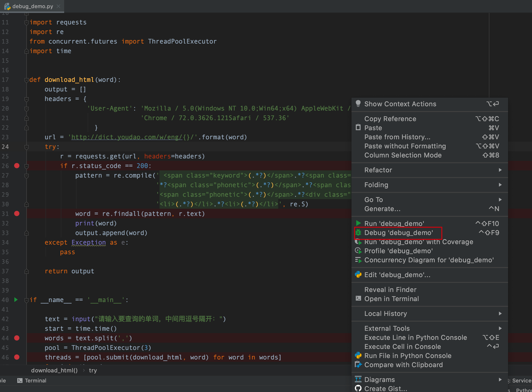Collapse the import block fold on line 11
This screenshot has width=532, height=392.
(27, 22)
